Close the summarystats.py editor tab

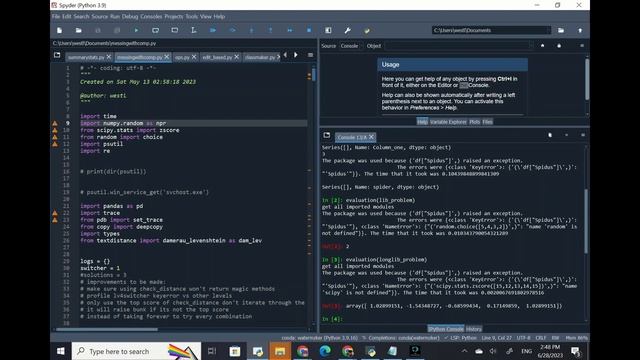[109, 57]
